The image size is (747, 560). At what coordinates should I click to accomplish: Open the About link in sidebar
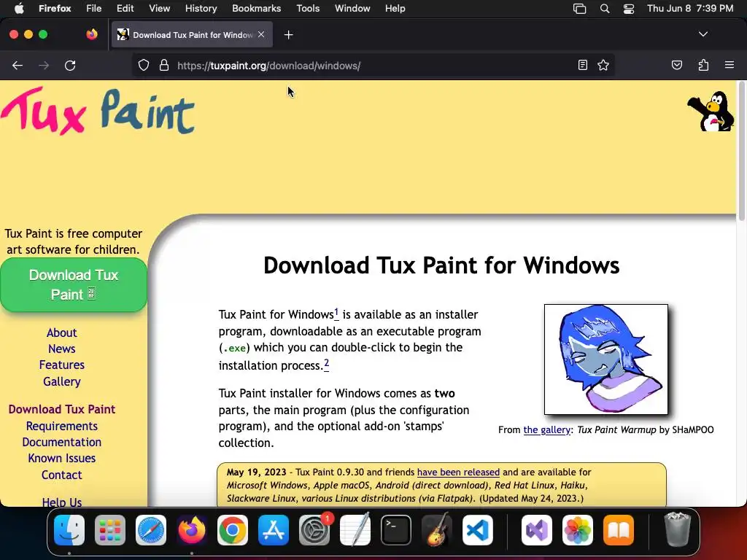pos(61,332)
